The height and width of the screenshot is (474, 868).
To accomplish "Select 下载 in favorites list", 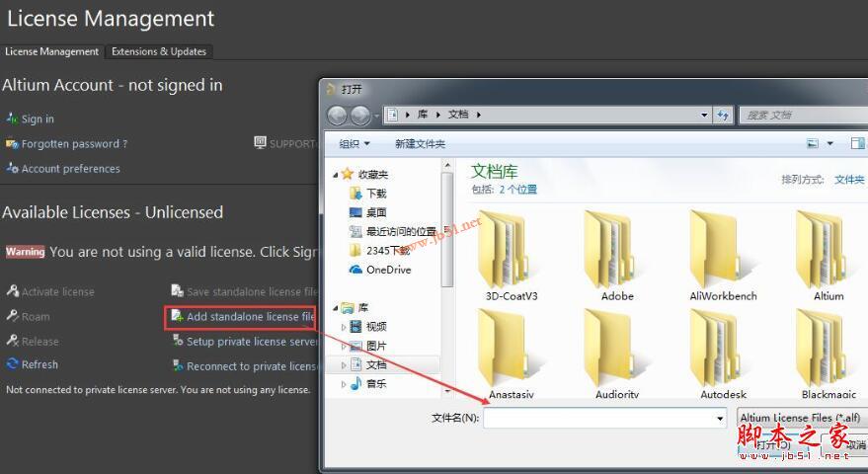I will click(376, 194).
